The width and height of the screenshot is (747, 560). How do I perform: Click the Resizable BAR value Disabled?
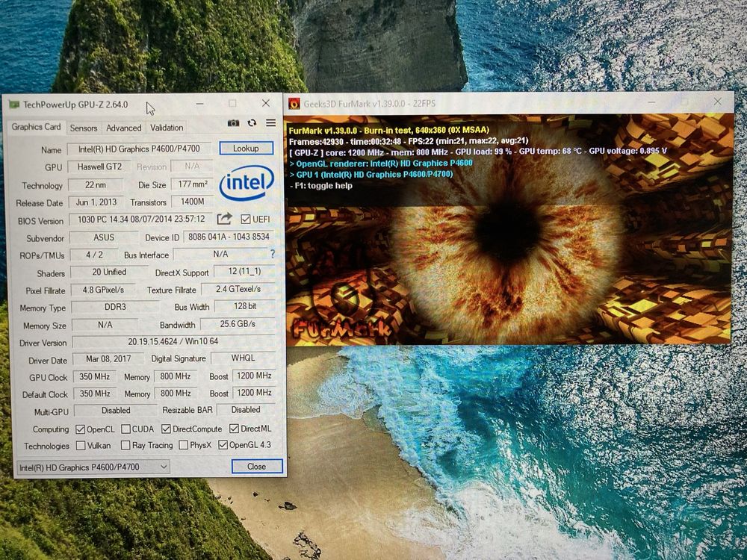pos(246,410)
